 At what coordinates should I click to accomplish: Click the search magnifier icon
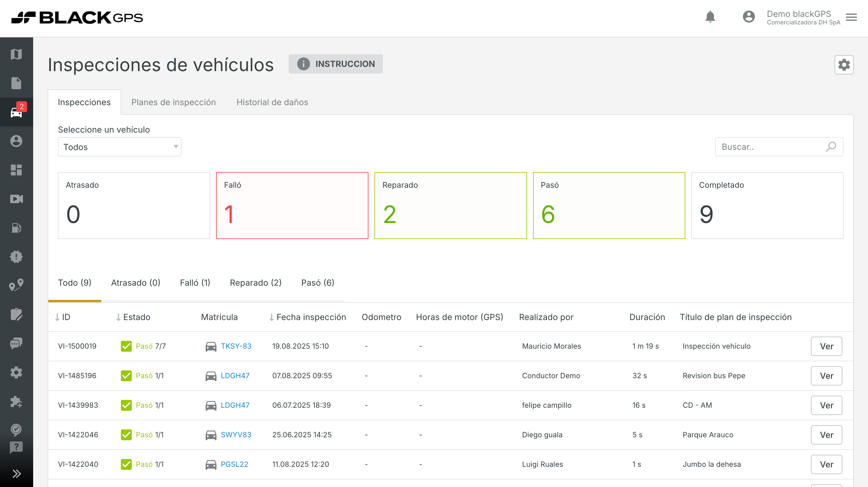[831, 147]
